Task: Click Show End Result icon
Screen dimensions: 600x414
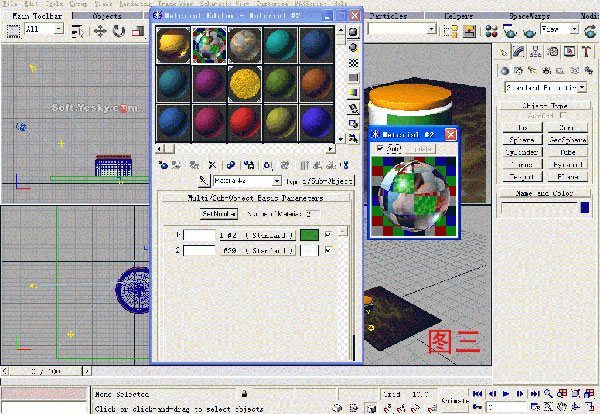Action: pyautogui.click(x=304, y=165)
